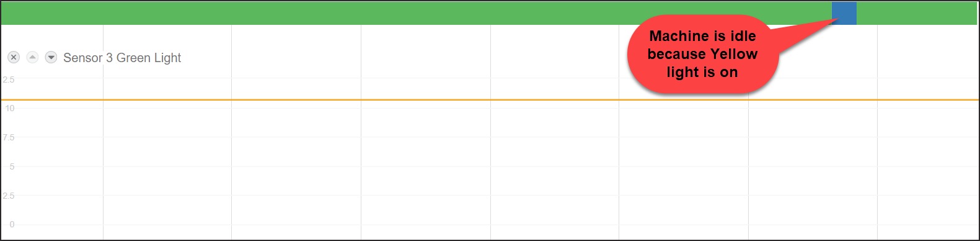Click the word "Sensor" in chart title

tap(83, 58)
